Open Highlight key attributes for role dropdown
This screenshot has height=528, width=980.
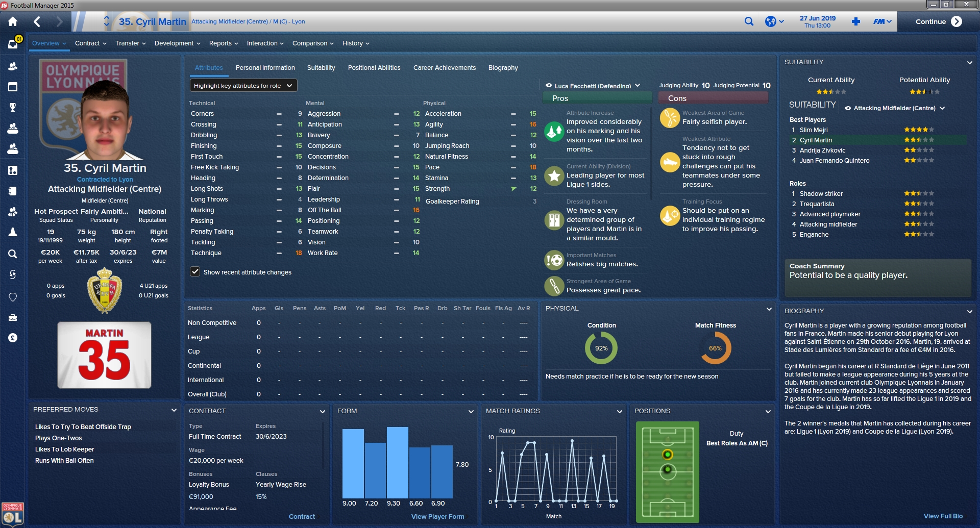coord(243,86)
